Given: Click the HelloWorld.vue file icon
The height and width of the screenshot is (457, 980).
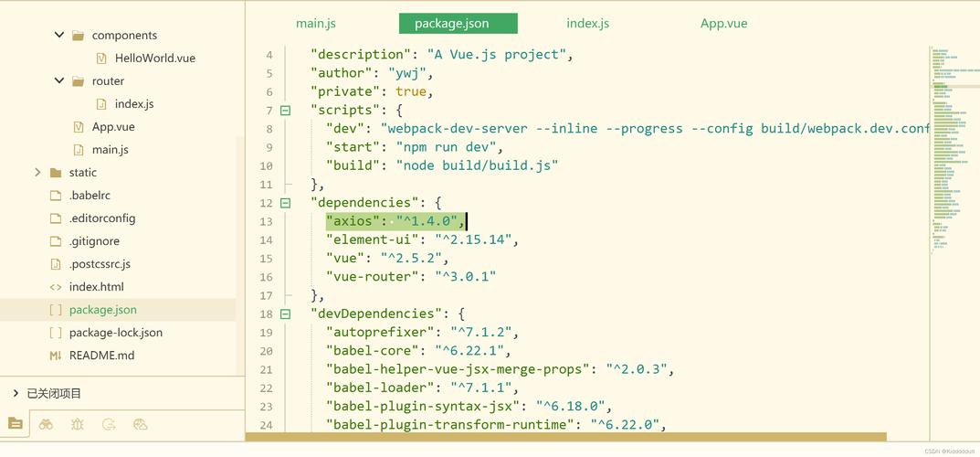Looking at the screenshot, I should tap(101, 58).
